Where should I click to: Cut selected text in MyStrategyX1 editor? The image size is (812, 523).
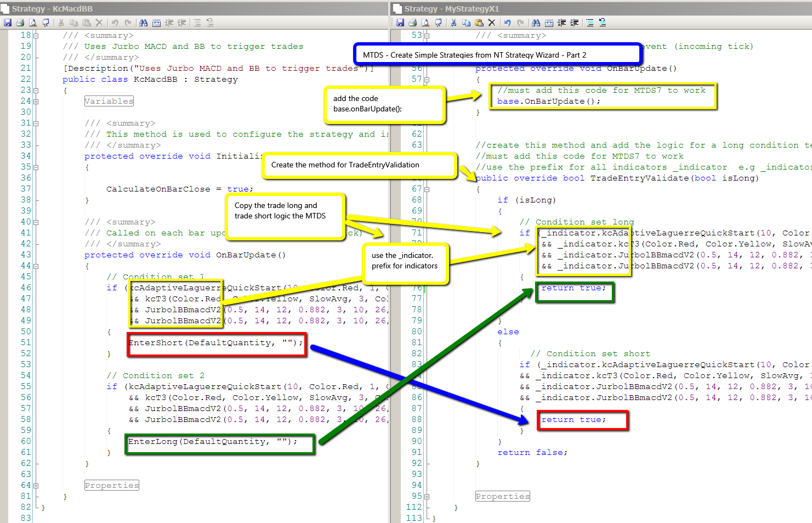tap(453, 23)
